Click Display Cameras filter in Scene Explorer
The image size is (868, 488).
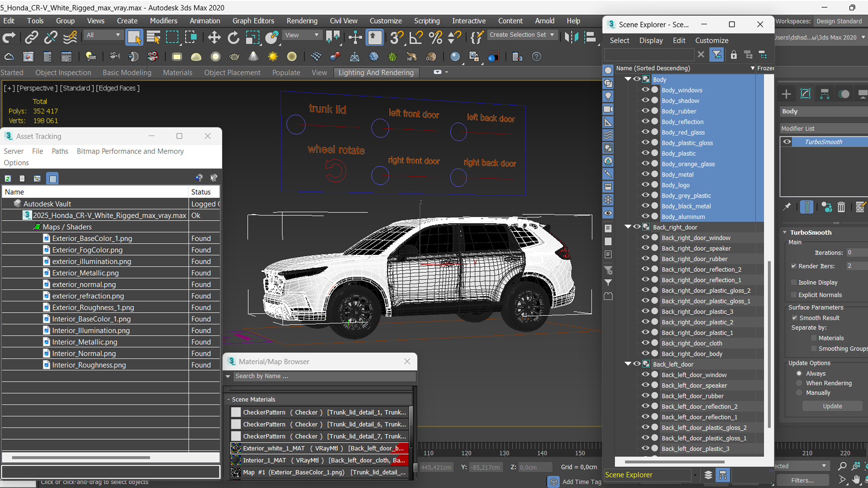click(609, 109)
